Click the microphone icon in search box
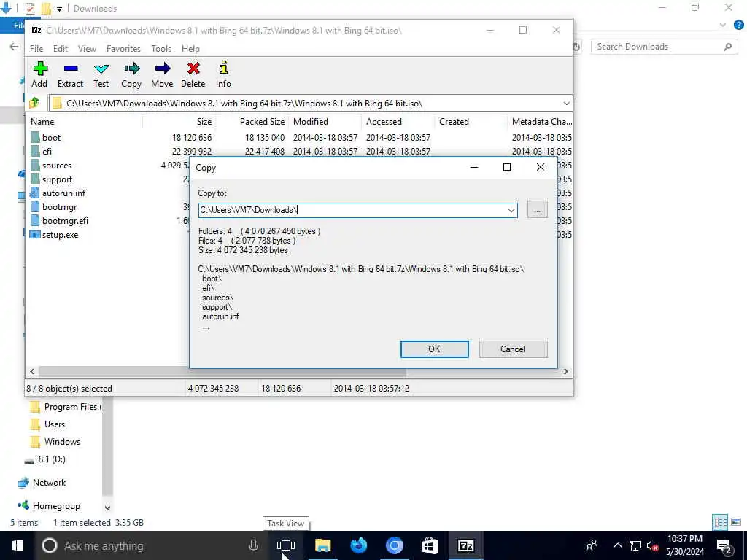The image size is (747, 560). coord(253,545)
